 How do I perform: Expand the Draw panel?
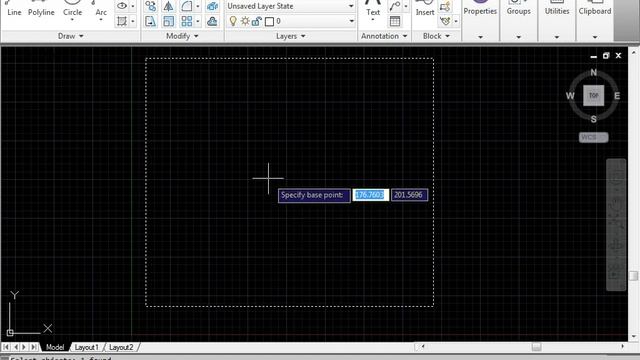(71, 36)
